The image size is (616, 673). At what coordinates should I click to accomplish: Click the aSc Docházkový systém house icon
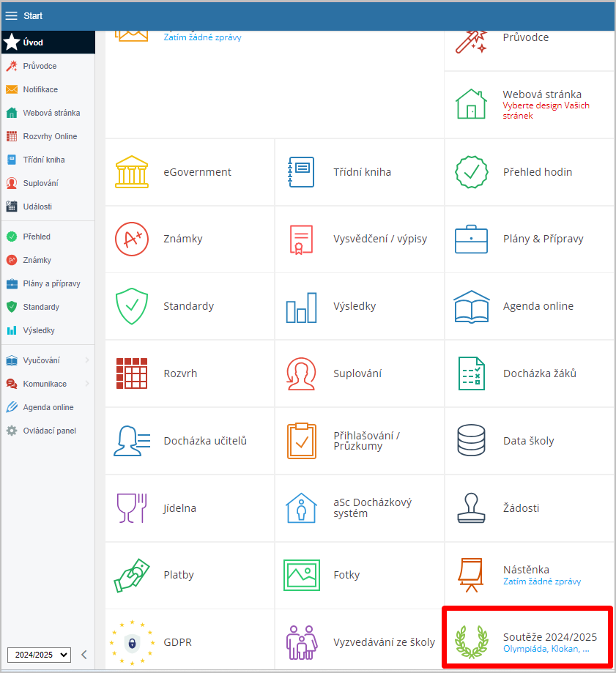coord(301,507)
